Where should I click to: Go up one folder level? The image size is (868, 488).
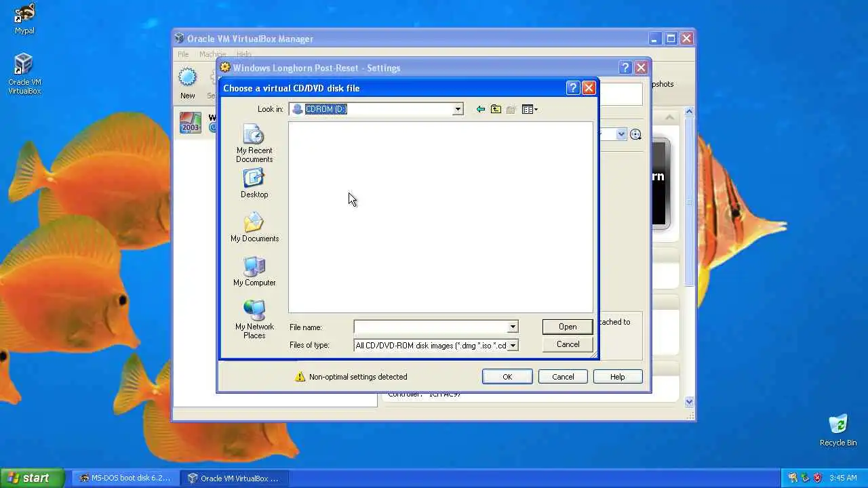tap(496, 109)
